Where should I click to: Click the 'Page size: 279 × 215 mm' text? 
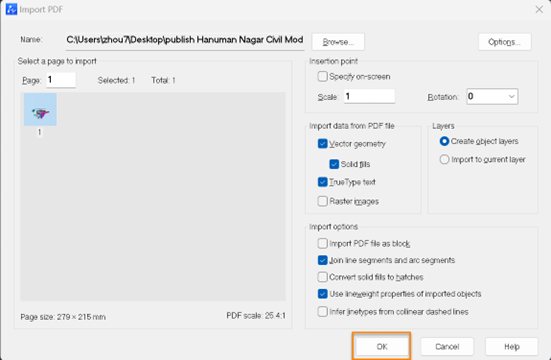(63, 317)
